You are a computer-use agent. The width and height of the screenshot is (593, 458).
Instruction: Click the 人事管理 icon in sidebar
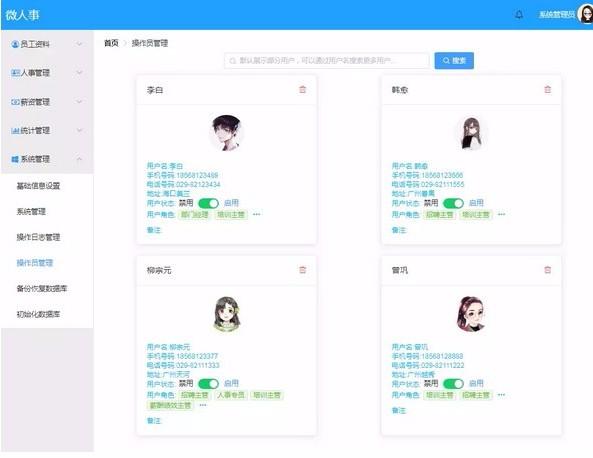tap(15, 73)
